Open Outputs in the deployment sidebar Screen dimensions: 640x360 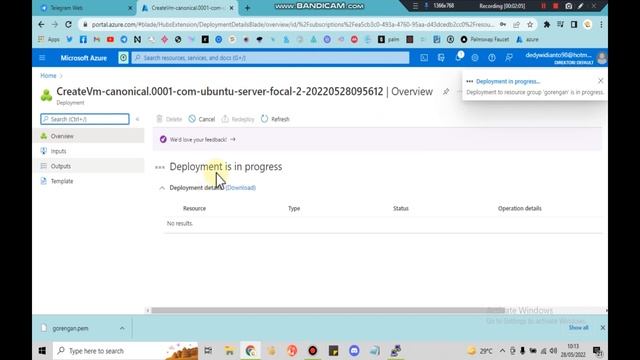coord(89,166)
